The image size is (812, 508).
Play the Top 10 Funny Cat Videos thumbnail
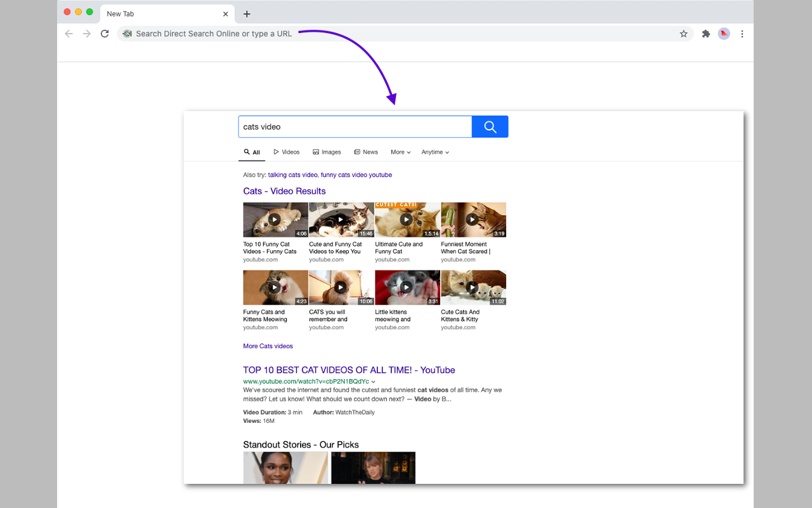[275, 219]
